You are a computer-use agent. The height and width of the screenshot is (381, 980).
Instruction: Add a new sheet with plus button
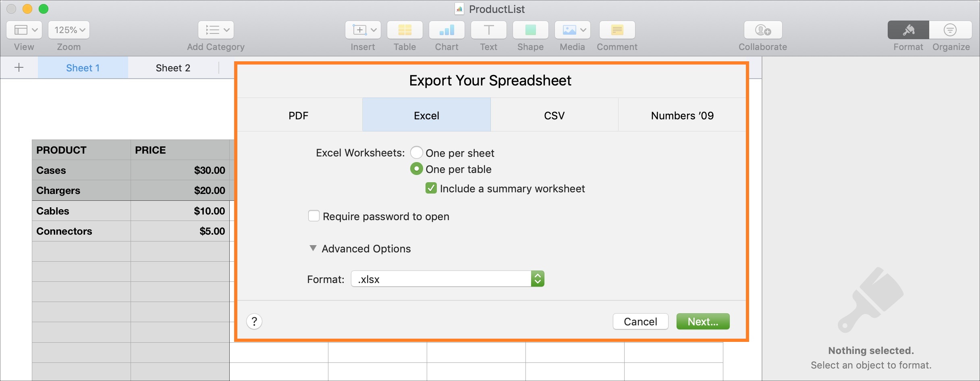point(19,67)
